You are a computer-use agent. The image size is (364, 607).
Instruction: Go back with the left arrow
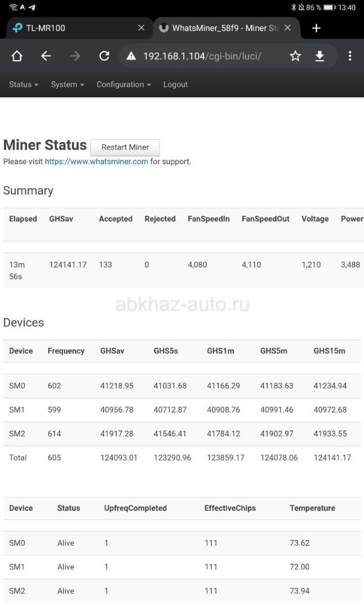[x=46, y=56]
